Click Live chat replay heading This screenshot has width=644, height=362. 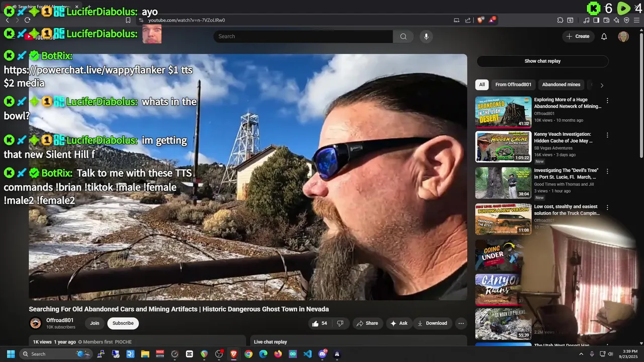pos(270,342)
